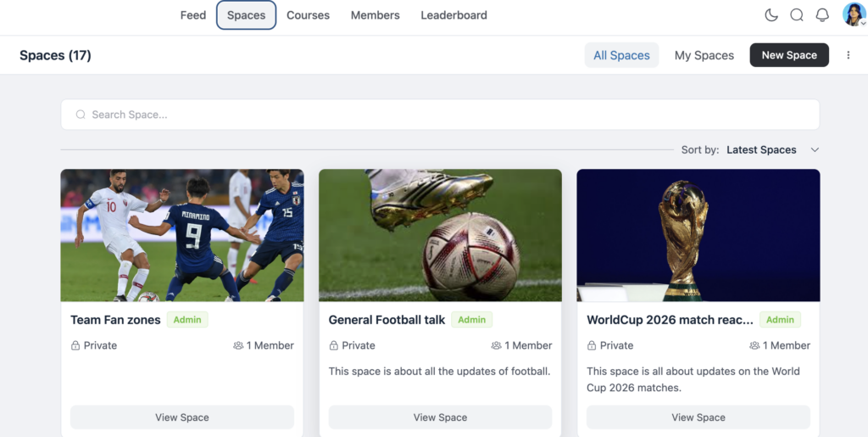Open the Team Fan zones cover image
Image resolution: width=868 pixels, height=437 pixels.
tap(182, 235)
